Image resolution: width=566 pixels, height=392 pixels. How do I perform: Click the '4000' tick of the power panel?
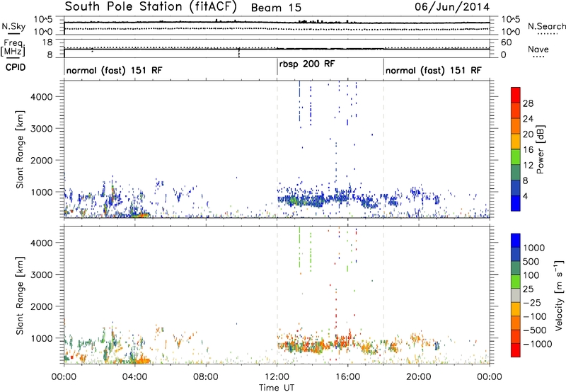coord(41,97)
